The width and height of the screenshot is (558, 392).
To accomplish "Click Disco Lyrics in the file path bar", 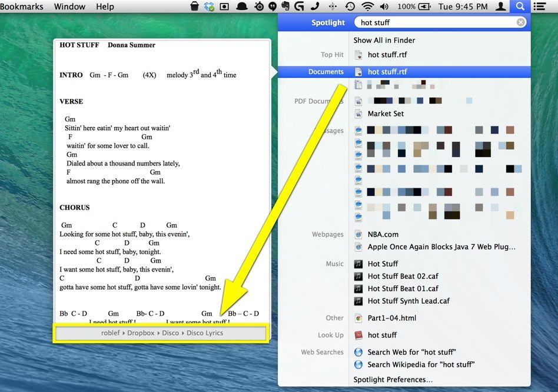I will 205,333.
